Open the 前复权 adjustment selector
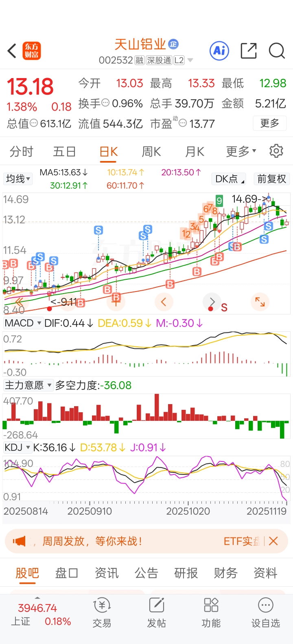293x644 pixels. (271, 178)
